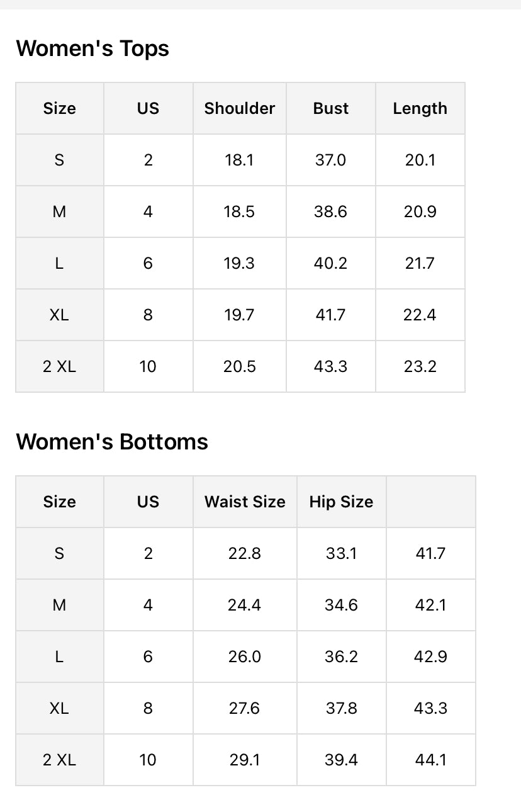Click the empty last header cell in Bottoms table
521x812 pixels.
[430, 502]
